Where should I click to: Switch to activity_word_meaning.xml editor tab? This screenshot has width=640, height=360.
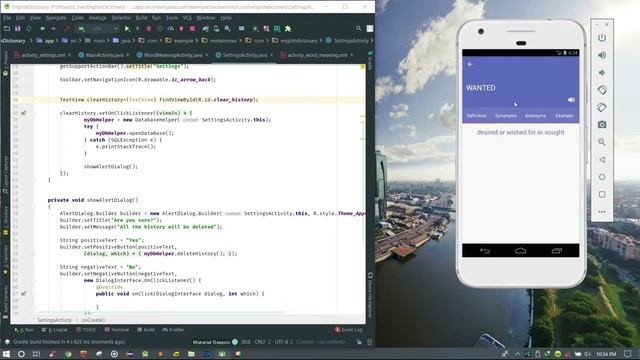pyautogui.click(x=317, y=55)
